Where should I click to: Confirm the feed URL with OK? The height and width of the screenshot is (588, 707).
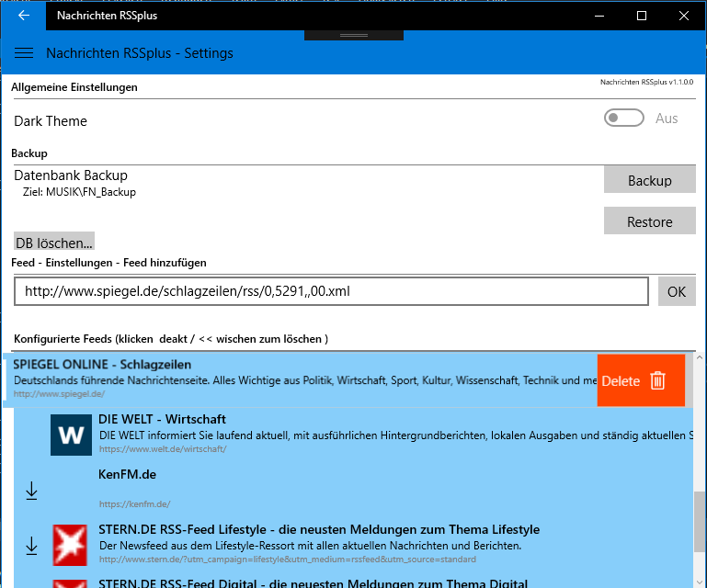(677, 291)
